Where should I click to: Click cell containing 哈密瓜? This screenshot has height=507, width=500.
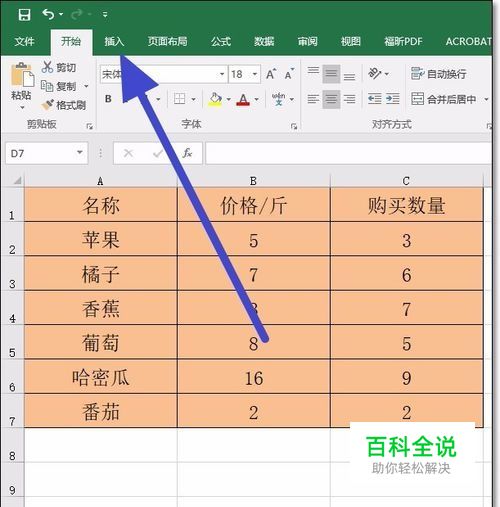click(101, 377)
